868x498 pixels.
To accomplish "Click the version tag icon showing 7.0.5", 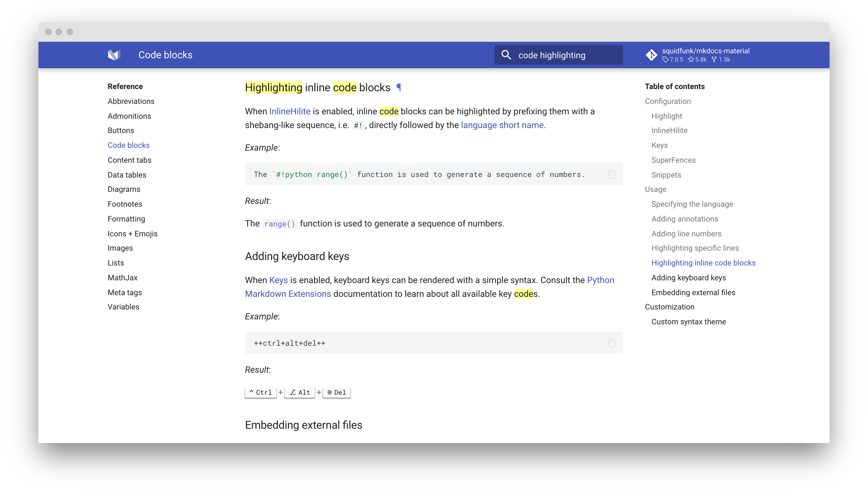I will coord(665,60).
